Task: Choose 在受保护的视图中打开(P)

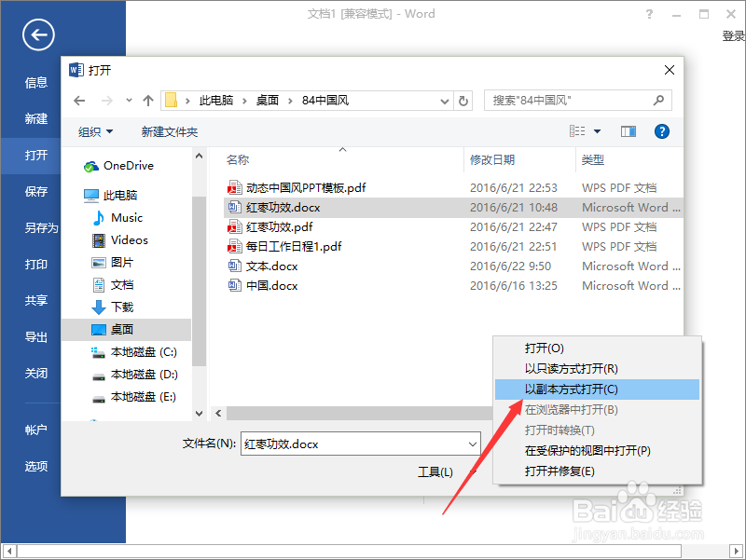Action: tap(597, 451)
